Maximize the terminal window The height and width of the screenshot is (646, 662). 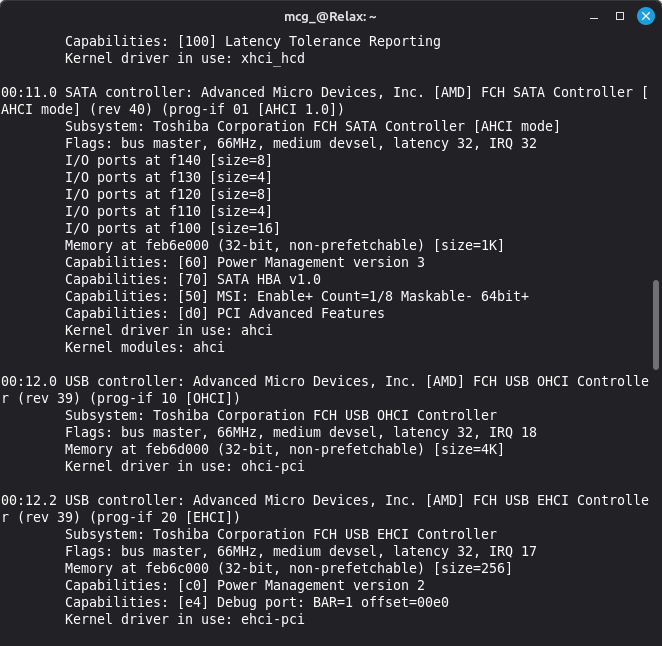coord(620,16)
